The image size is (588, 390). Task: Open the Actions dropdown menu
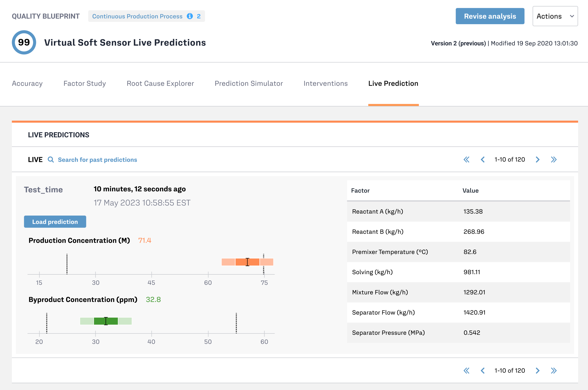click(x=555, y=16)
